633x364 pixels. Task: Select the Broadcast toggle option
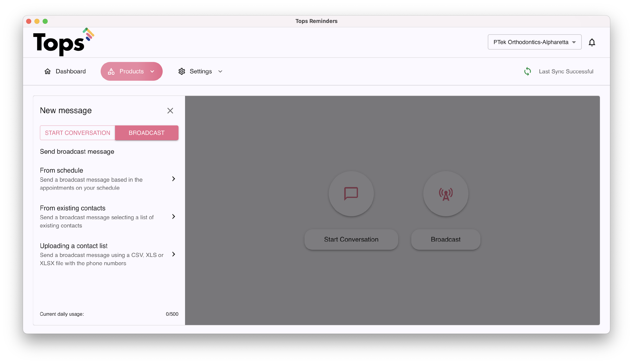pyautogui.click(x=147, y=133)
